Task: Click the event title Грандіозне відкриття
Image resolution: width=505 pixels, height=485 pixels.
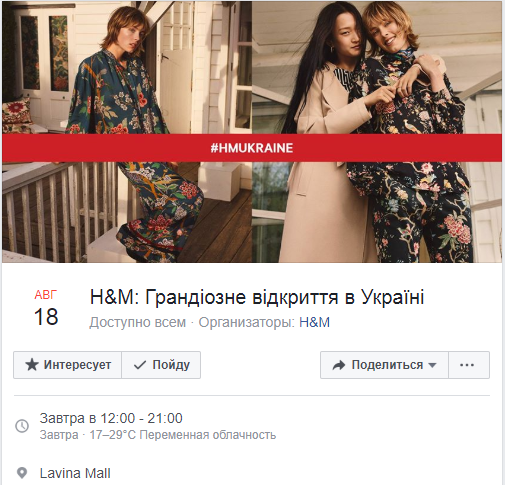Action: (x=257, y=297)
